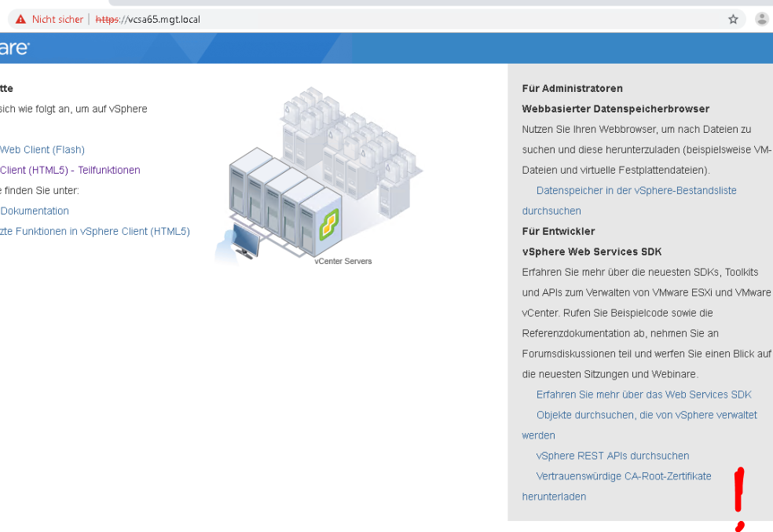
Task: Open the Dokumentation link
Action: (x=35, y=211)
